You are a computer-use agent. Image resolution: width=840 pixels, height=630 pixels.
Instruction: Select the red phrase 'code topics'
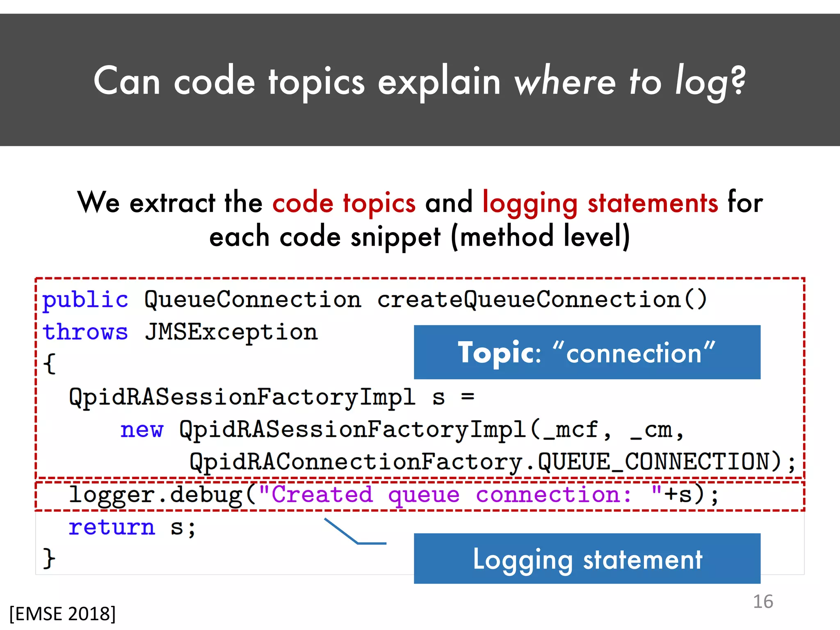click(x=344, y=203)
